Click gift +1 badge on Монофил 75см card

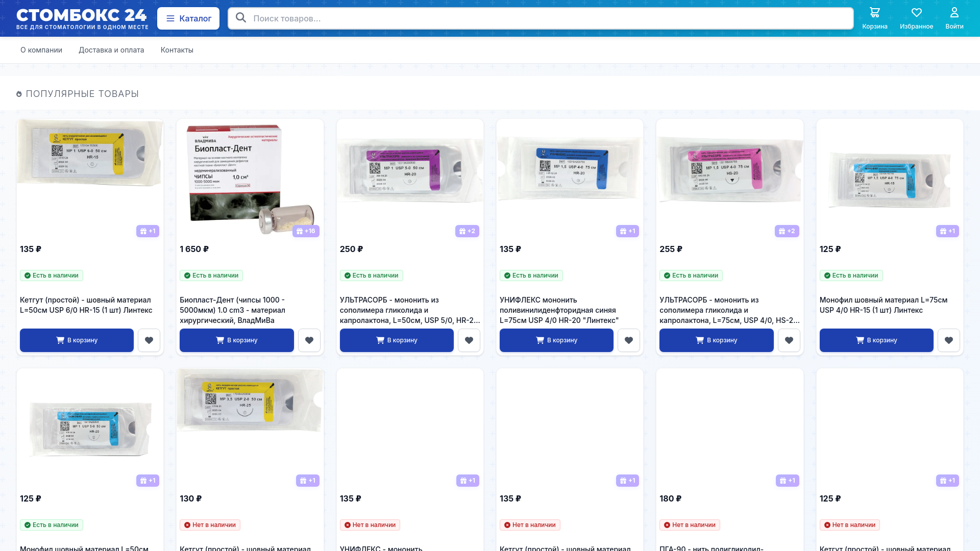(947, 231)
